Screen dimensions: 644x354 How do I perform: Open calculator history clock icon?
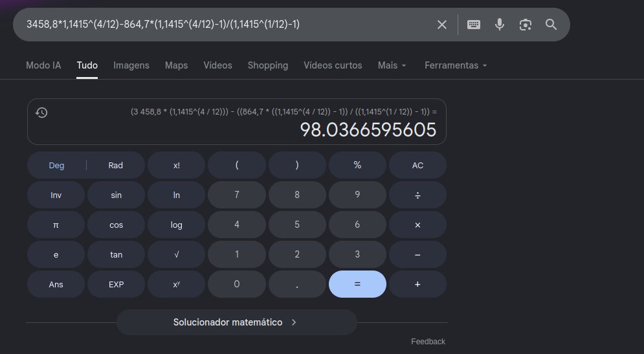coord(41,113)
